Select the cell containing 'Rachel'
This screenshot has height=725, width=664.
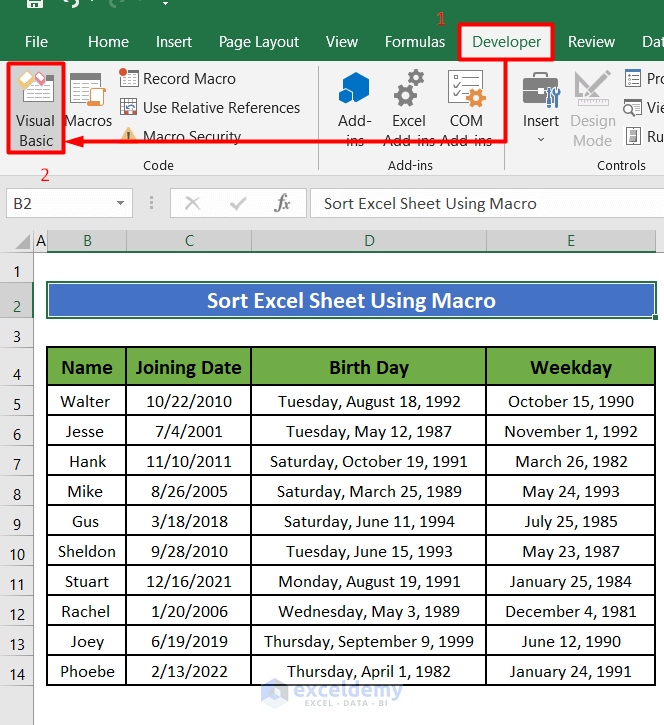click(86, 611)
